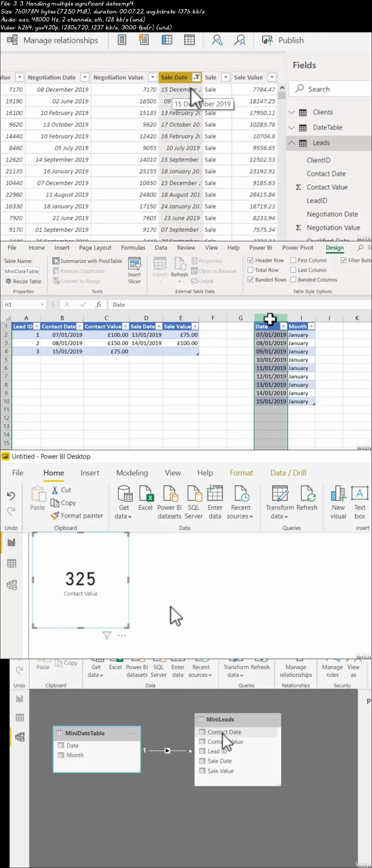Click the New visual icon
Viewport: 372px width, 868px height.
tap(338, 493)
